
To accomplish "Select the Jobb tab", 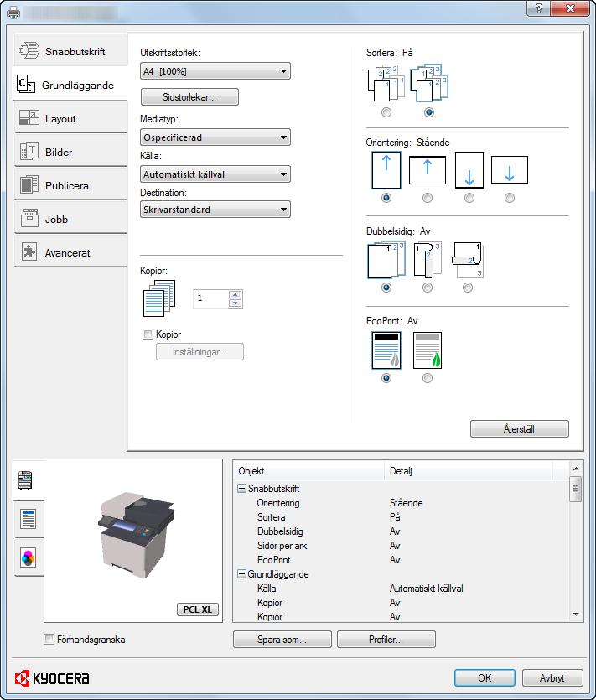I will coord(70,219).
